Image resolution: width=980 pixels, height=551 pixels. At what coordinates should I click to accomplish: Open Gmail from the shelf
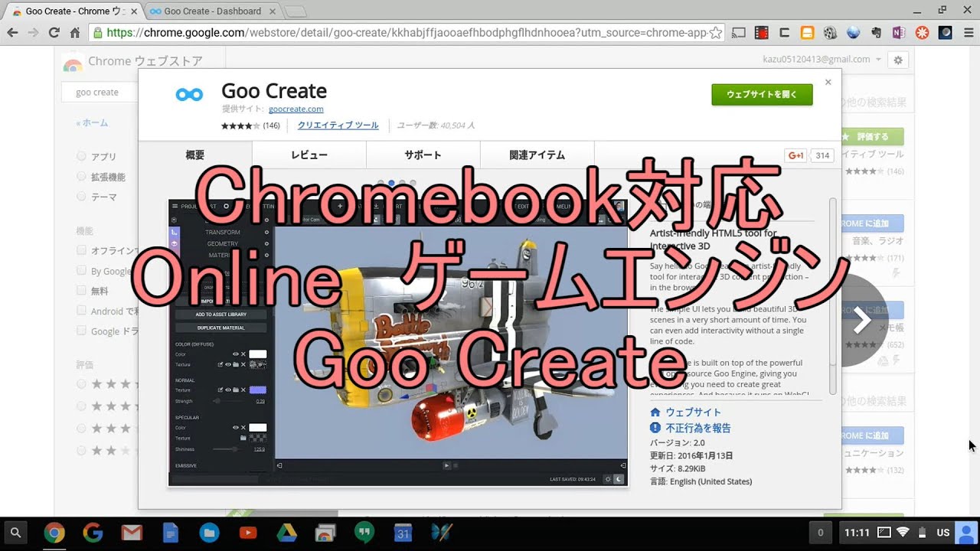(132, 533)
